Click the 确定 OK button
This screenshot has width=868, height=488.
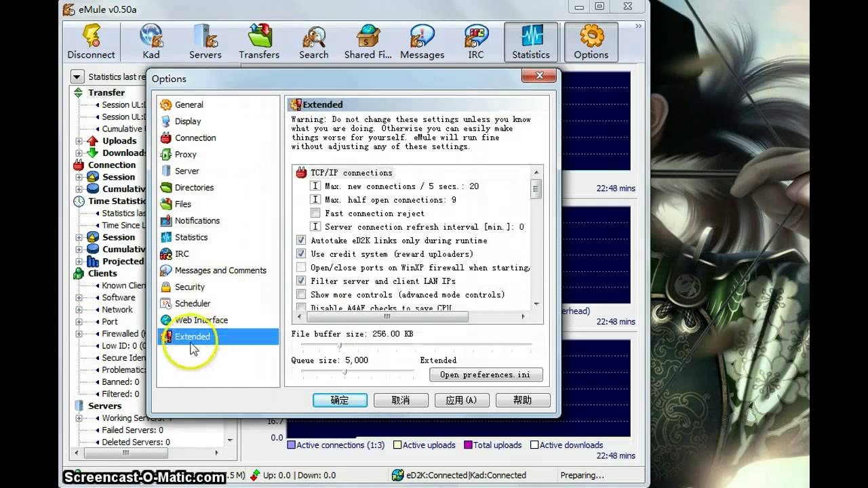coord(340,401)
